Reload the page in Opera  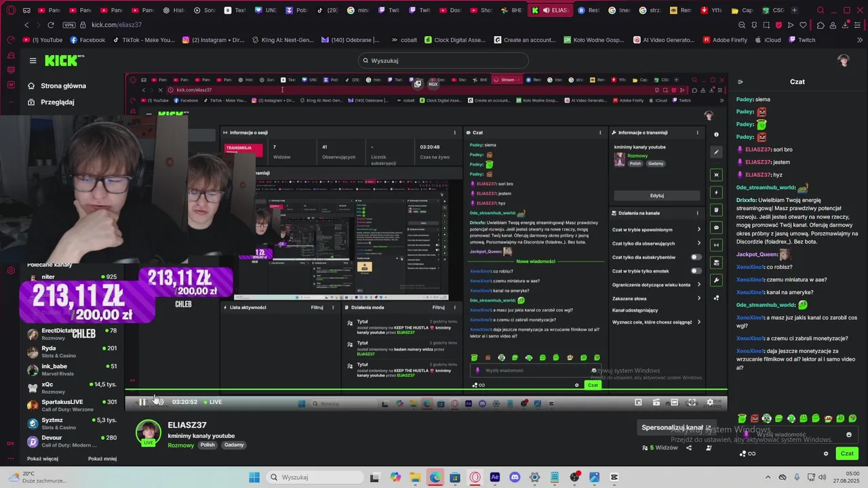pyautogui.click(x=51, y=25)
